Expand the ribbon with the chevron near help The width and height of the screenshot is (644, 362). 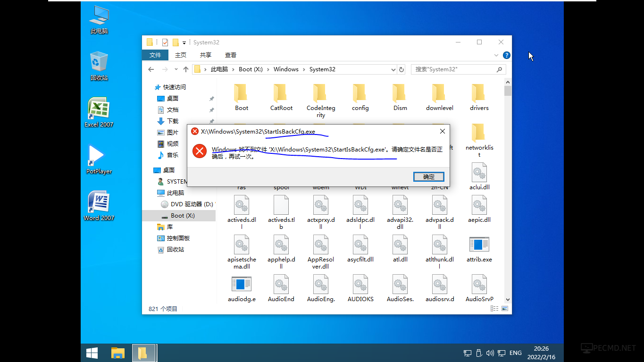[x=496, y=55]
